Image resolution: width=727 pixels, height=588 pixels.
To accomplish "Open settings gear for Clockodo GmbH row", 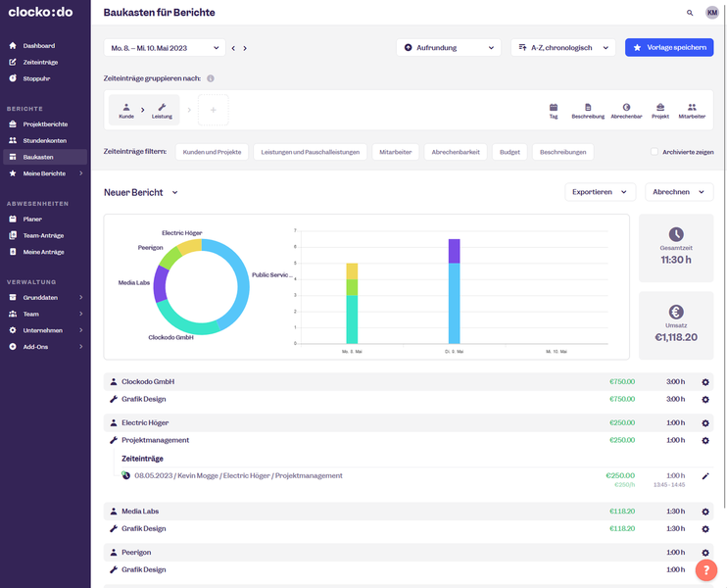I will click(x=705, y=382).
